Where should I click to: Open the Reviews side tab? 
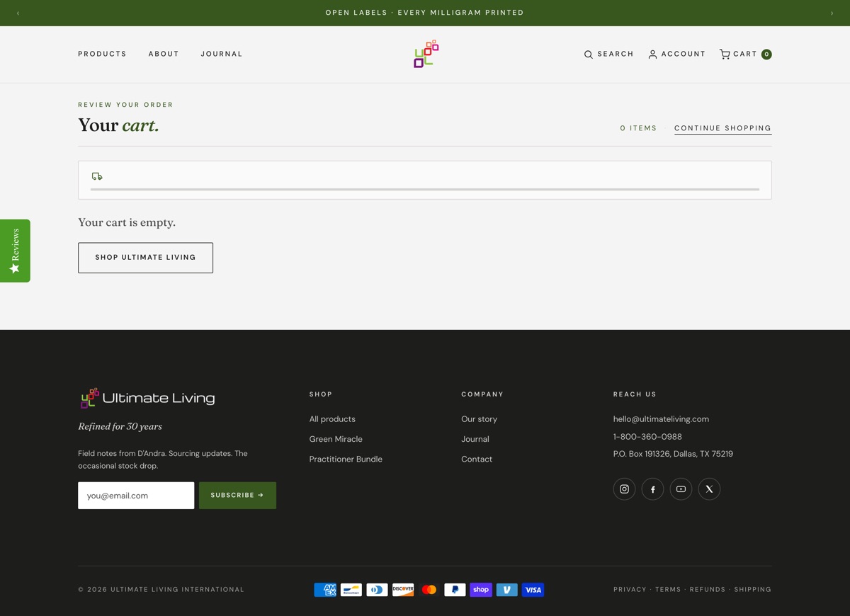pyautogui.click(x=15, y=251)
